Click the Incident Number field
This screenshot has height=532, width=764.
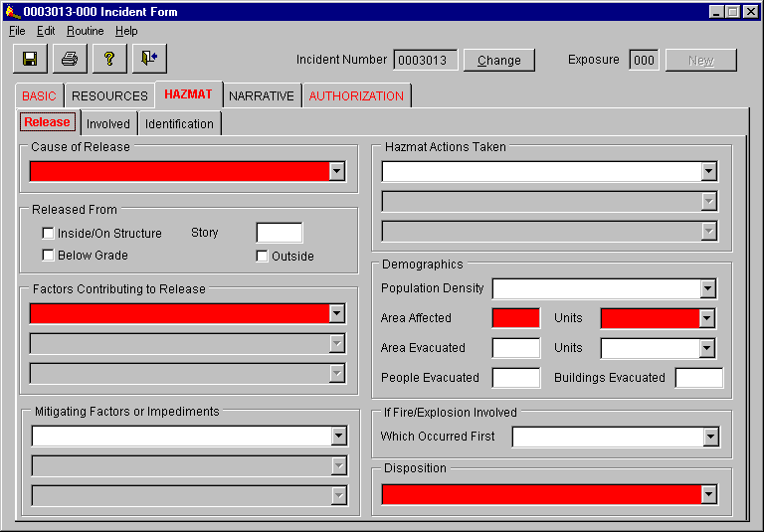pos(426,60)
